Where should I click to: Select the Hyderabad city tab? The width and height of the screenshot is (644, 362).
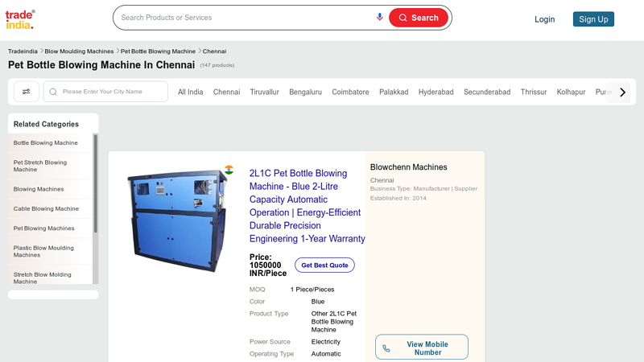[x=436, y=92]
